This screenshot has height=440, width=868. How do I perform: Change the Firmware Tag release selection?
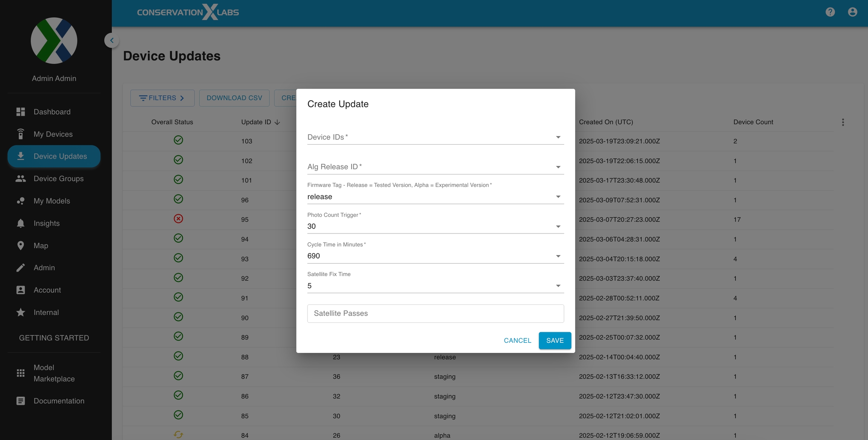[435, 197]
